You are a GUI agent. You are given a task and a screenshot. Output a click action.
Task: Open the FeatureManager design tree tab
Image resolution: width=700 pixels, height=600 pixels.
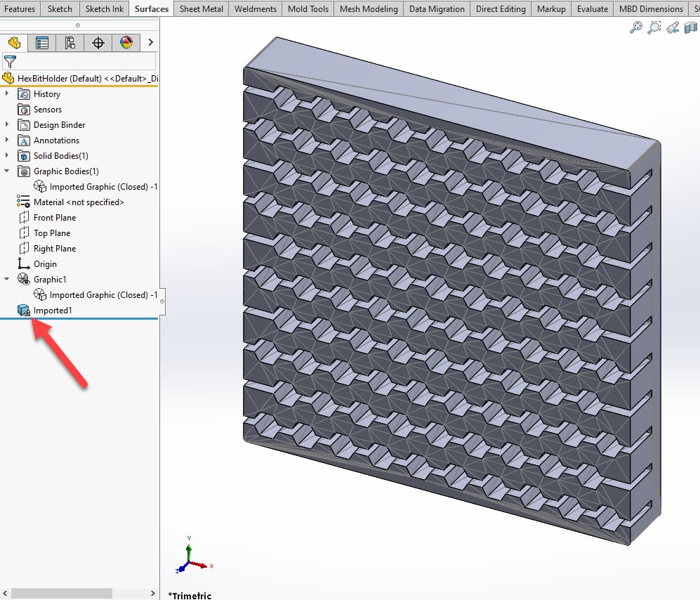pyautogui.click(x=14, y=42)
